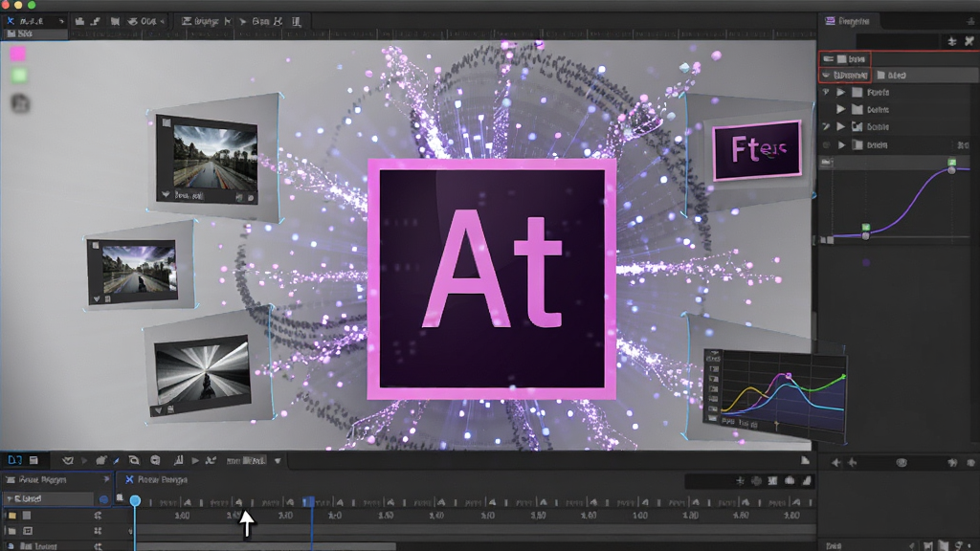Click the round gray icon below green swatch
The height and width of the screenshot is (551, 980).
click(x=21, y=103)
